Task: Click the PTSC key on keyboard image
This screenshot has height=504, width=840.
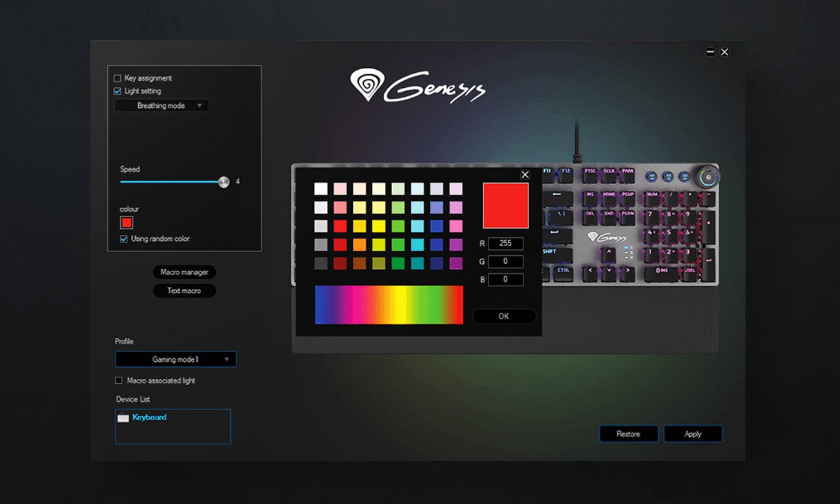Action: (x=590, y=176)
